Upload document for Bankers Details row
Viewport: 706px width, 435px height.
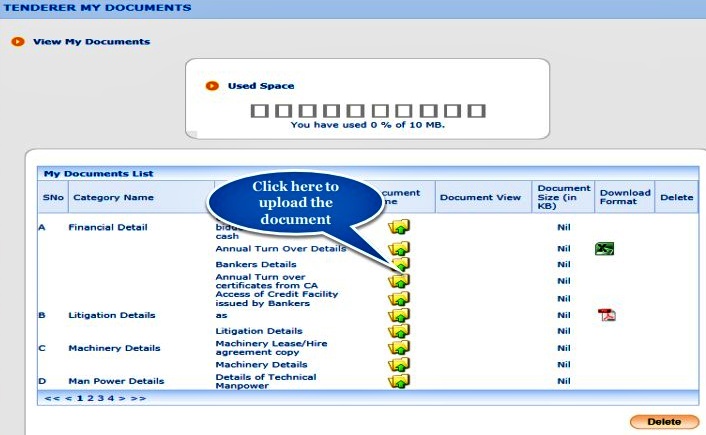click(x=400, y=264)
